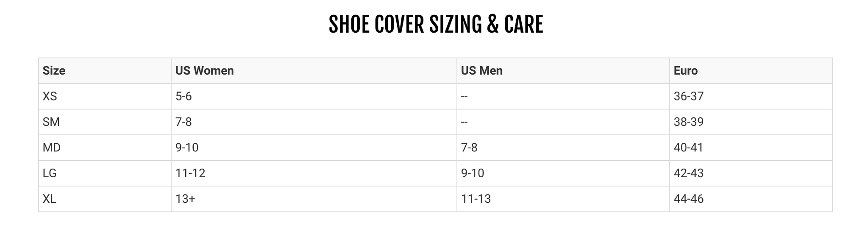The width and height of the screenshot is (868, 237).
Task: Click the MD size row label
Action: [51, 148]
